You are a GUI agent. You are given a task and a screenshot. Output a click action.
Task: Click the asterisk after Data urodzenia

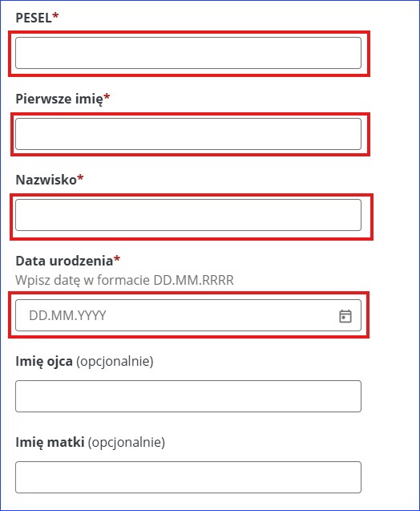(x=117, y=259)
